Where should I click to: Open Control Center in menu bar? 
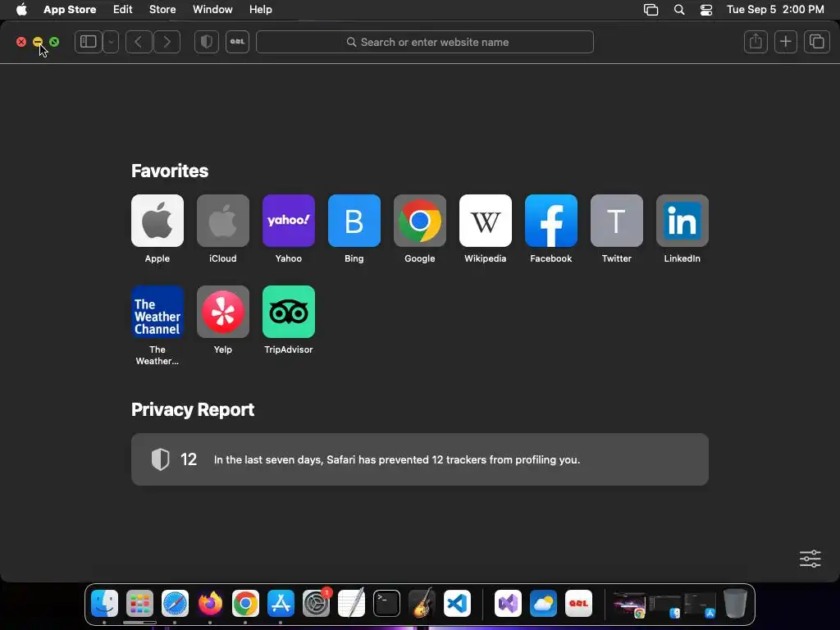(x=706, y=10)
